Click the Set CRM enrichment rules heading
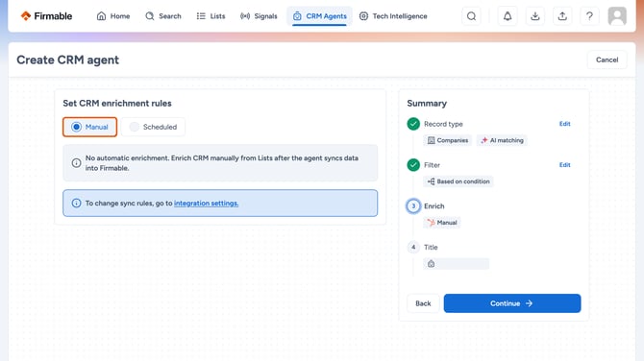Screen dimensions: 644x361 click(x=117, y=104)
